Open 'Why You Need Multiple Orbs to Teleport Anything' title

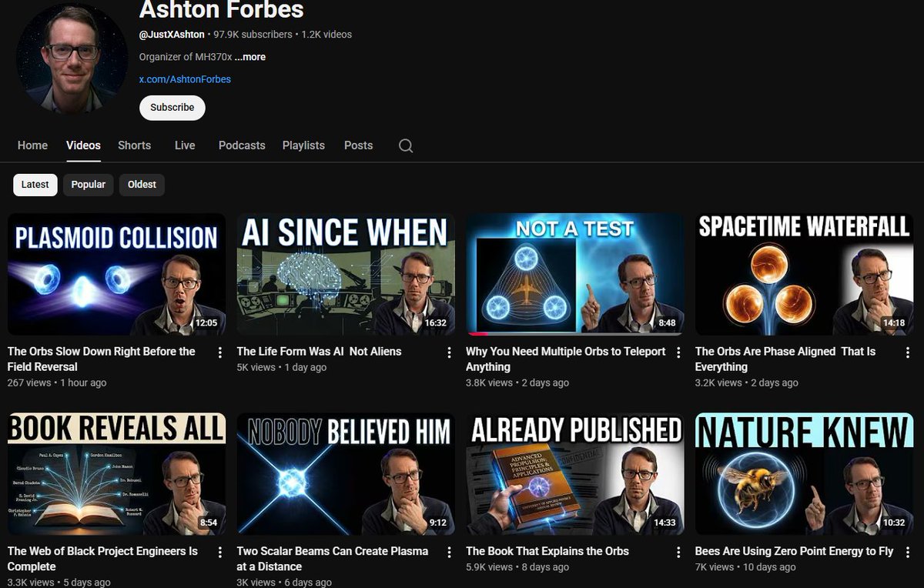tap(566, 359)
